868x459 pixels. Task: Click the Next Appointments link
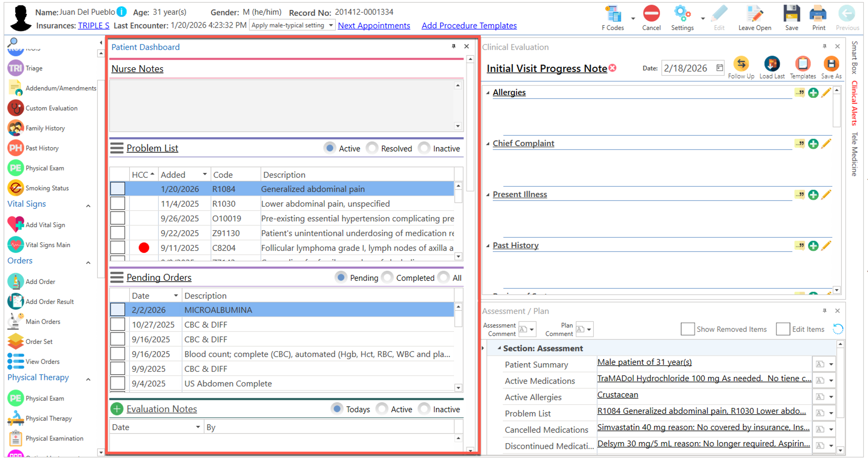click(x=374, y=25)
